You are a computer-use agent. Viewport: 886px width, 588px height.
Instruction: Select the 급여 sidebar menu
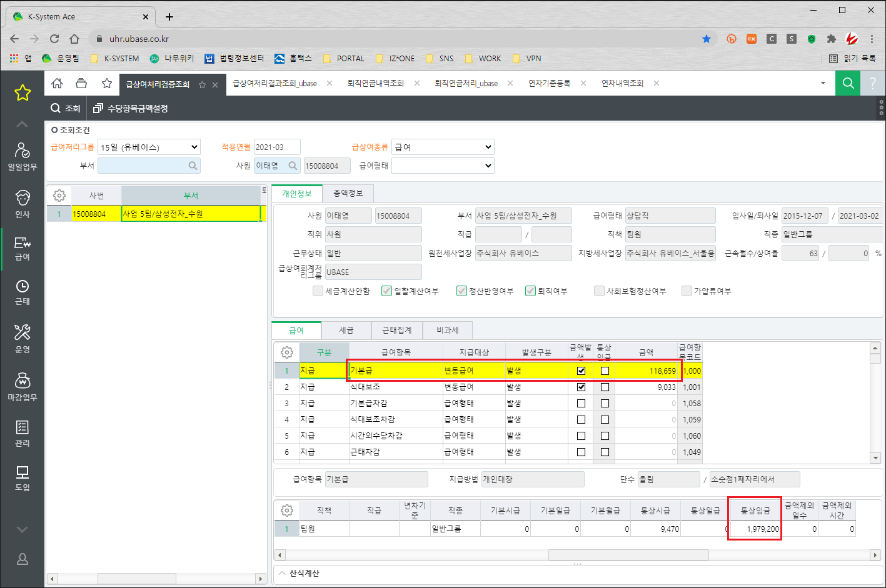23,248
